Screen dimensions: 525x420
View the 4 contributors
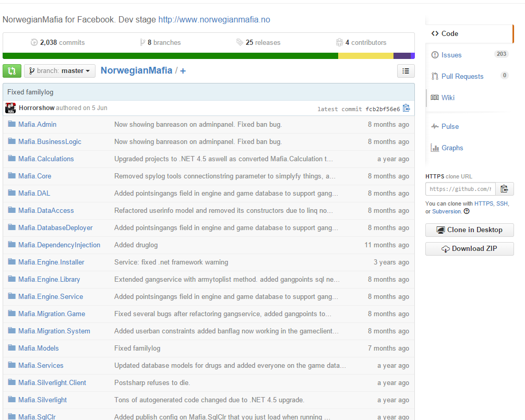click(361, 42)
